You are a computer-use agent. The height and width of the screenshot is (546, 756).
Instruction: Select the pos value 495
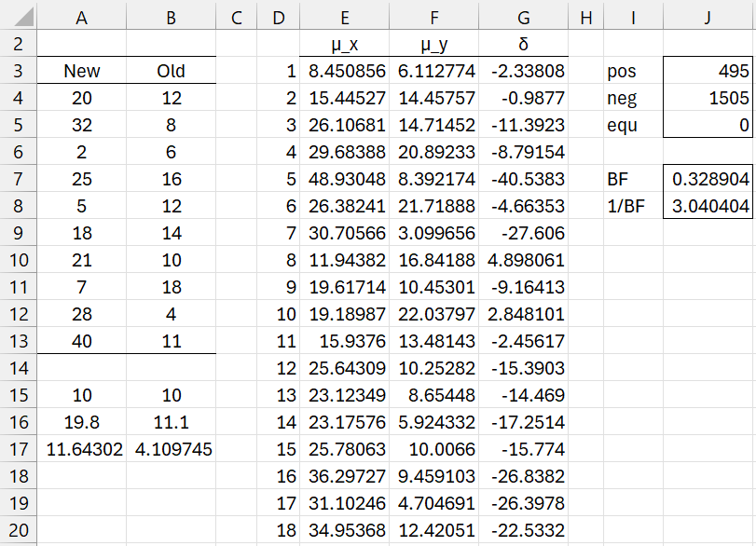tap(708, 71)
